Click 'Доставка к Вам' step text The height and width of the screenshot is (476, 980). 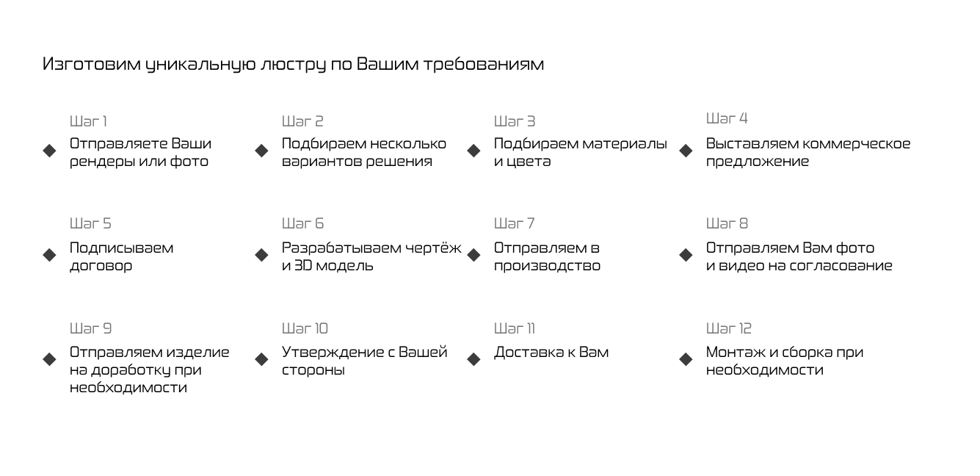pos(551,352)
